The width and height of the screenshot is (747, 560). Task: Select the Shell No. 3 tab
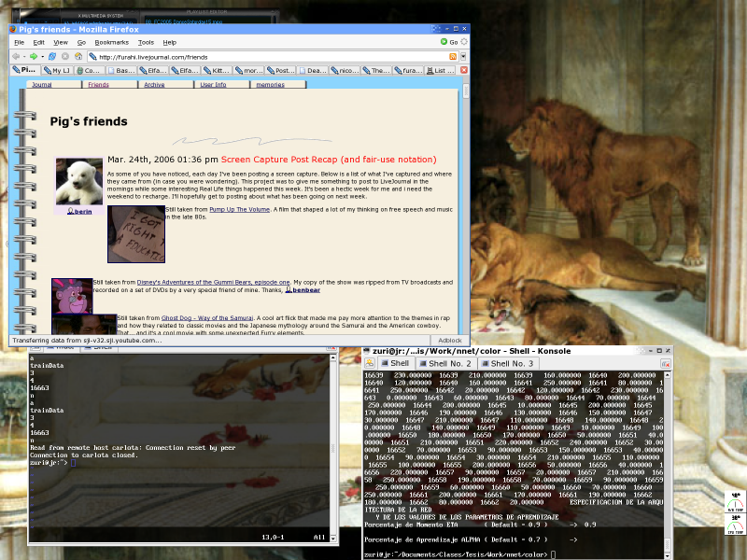511,363
